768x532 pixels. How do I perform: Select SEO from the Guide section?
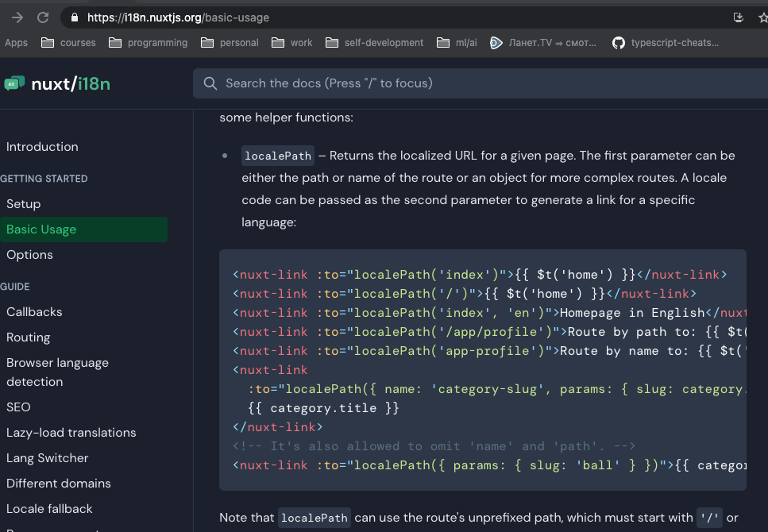click(x=17, y=407)
